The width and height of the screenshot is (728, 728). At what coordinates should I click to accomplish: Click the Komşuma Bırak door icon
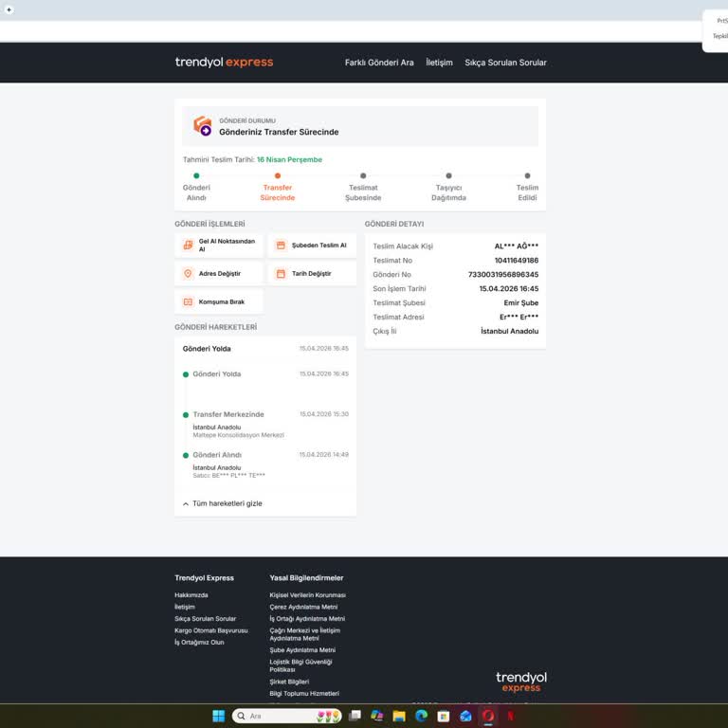[x=188, y=301]
